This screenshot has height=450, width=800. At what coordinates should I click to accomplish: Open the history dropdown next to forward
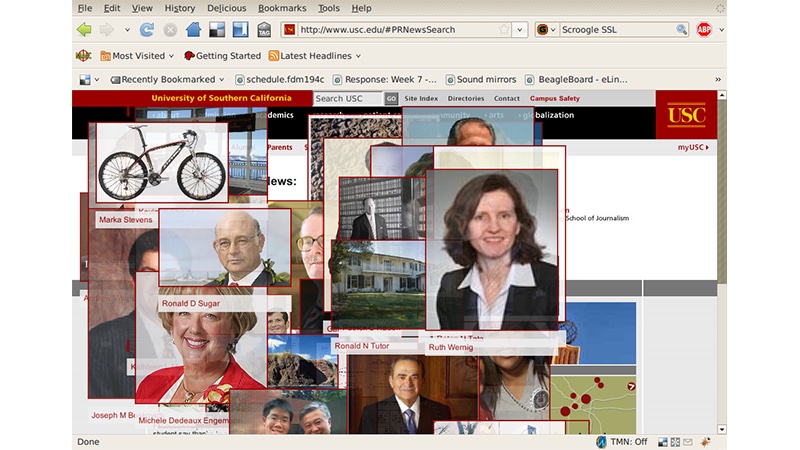click(127, 30)
